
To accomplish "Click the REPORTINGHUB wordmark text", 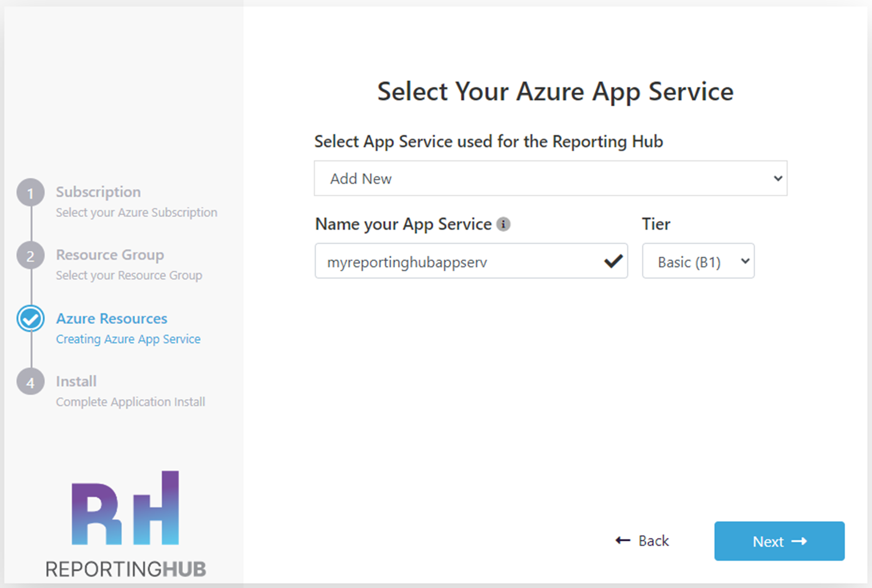I will [126, 569].
